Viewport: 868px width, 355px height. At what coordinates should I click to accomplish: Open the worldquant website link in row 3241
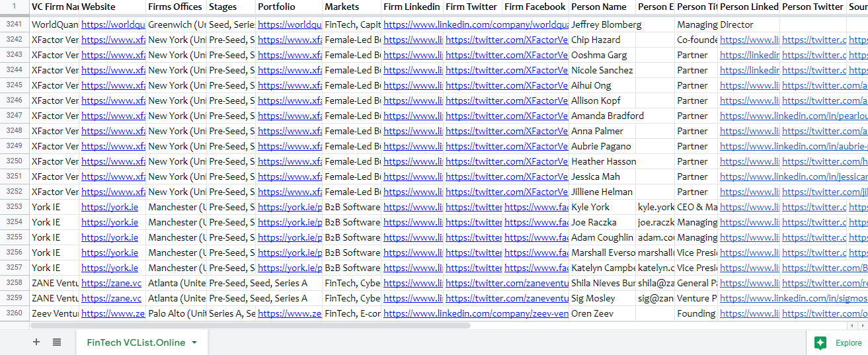pyautogui.click(x=113, y=24)
